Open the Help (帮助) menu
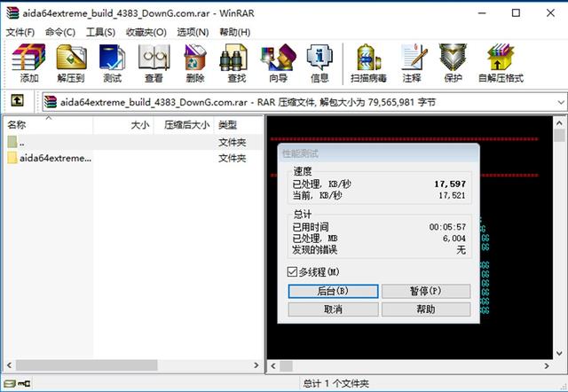 (234, 32)
